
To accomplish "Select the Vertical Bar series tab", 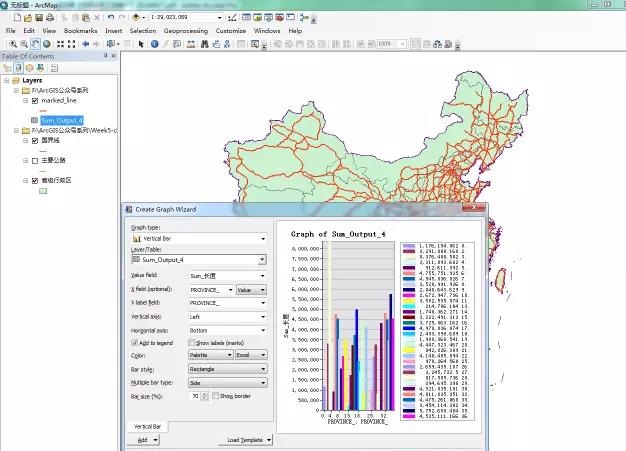I will tap(147, 427).
